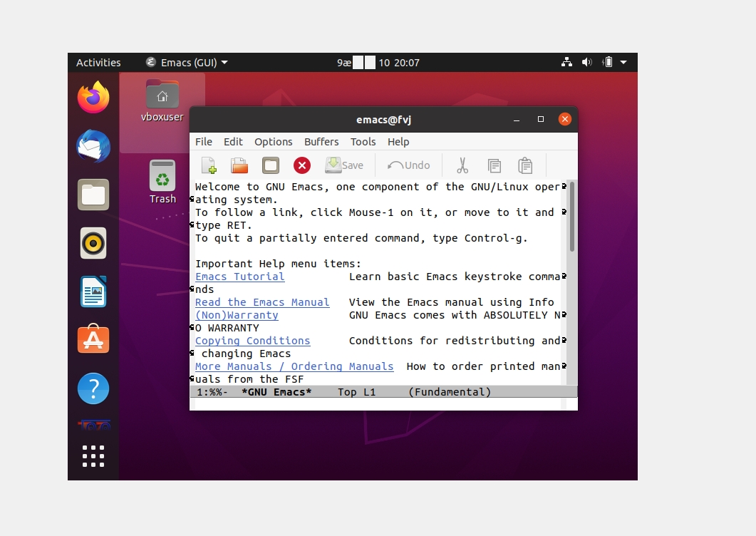Click the '1:%%-' mode line status
Screen dimensions: 756x536
coord(212,392)
